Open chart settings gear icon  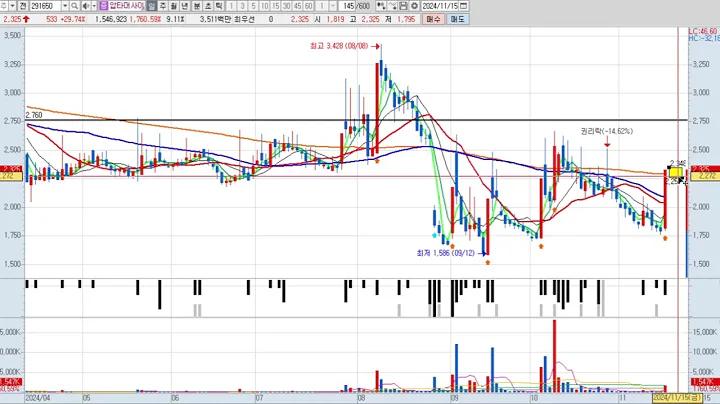(414, 6)
